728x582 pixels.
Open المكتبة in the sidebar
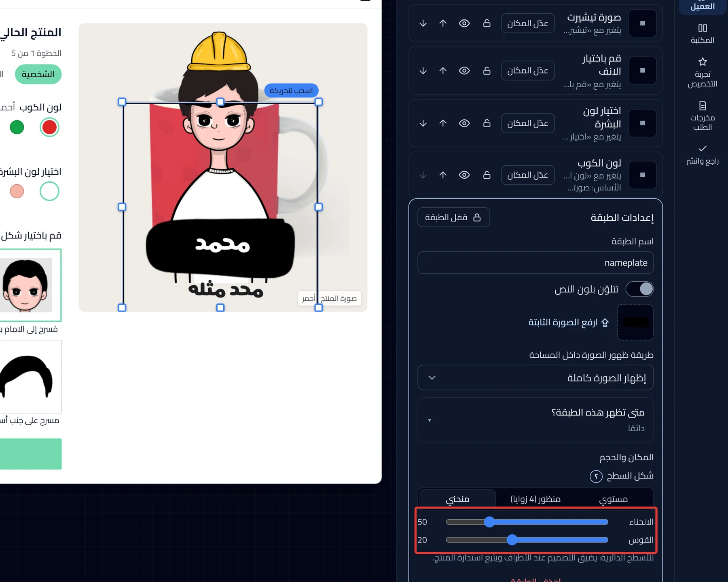pyautogui.click(x=703, y=34)
